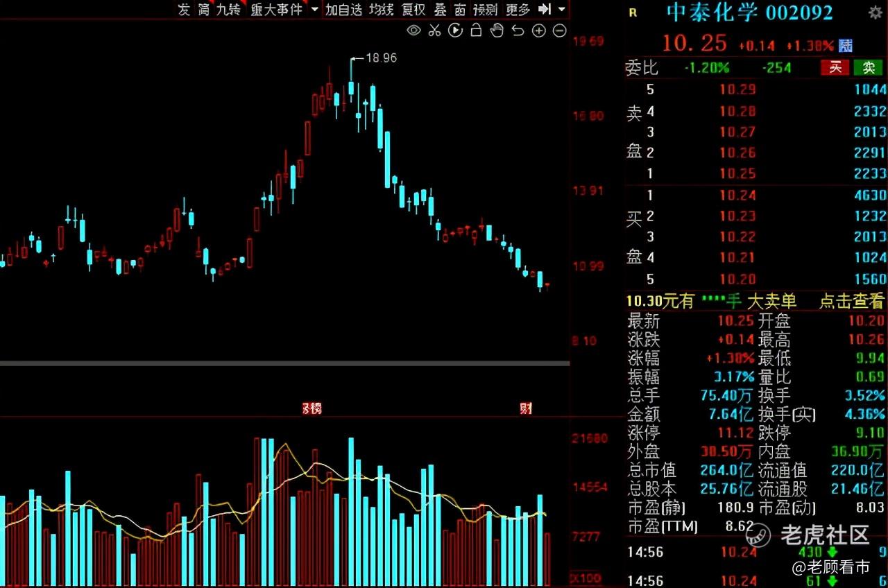Viewport: 888px width, 588px height.
Task: Add stock via 加自选
Action: pyautogui.click(x=344, y=9)
